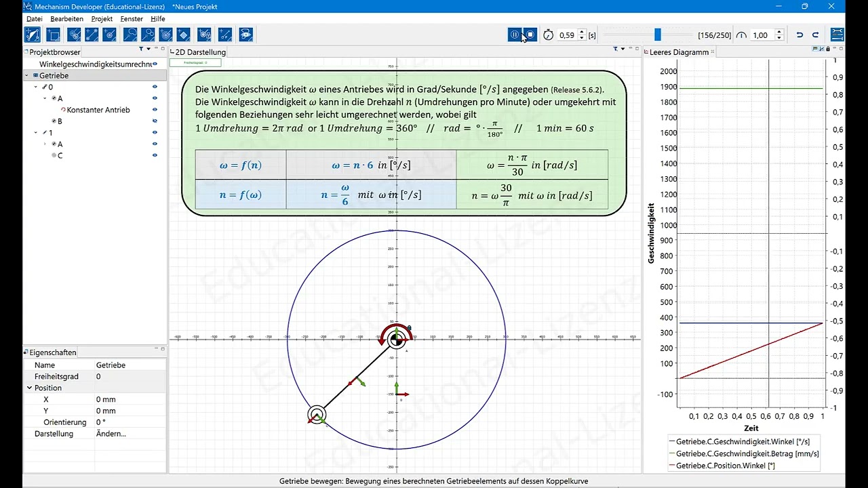Select the concentric circles joint tool
Screen dimensions: 868x488
click(166, 35)
